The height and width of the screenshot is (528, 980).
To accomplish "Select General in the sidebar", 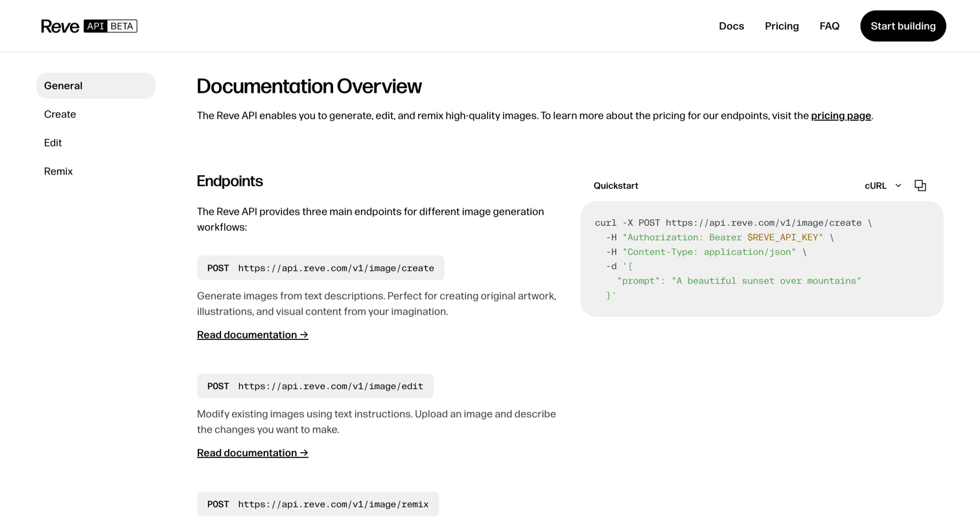I will pos(96,86).
